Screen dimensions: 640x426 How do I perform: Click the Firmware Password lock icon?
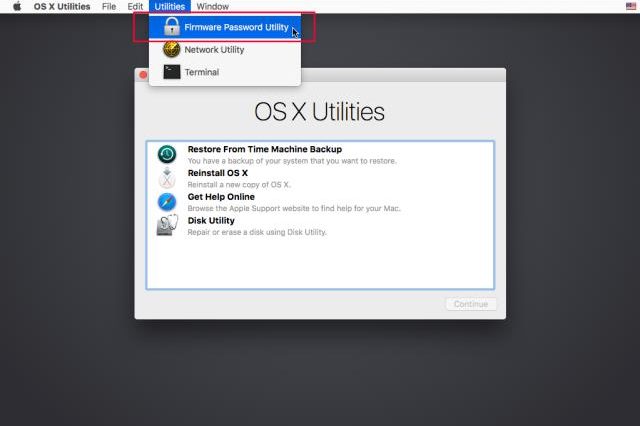[172, 27]
